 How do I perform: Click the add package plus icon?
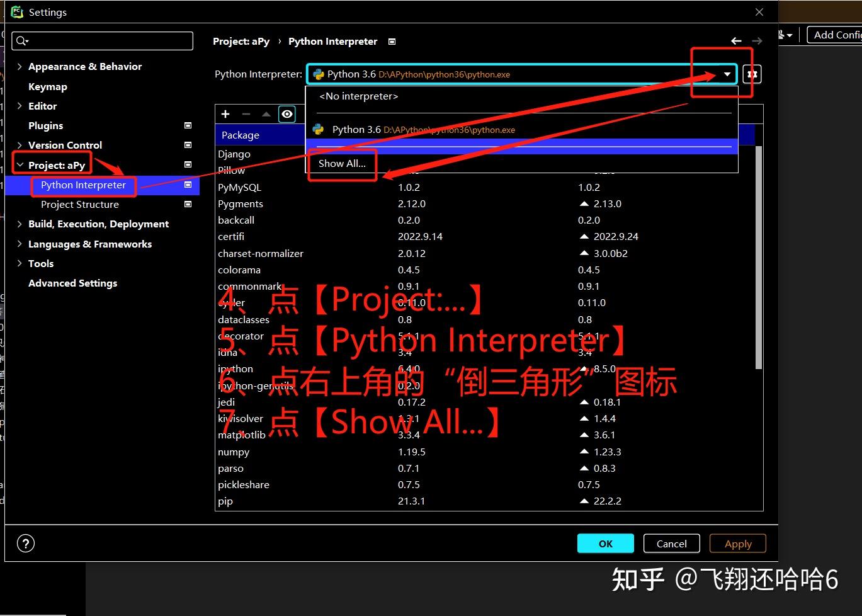point(225,114)
